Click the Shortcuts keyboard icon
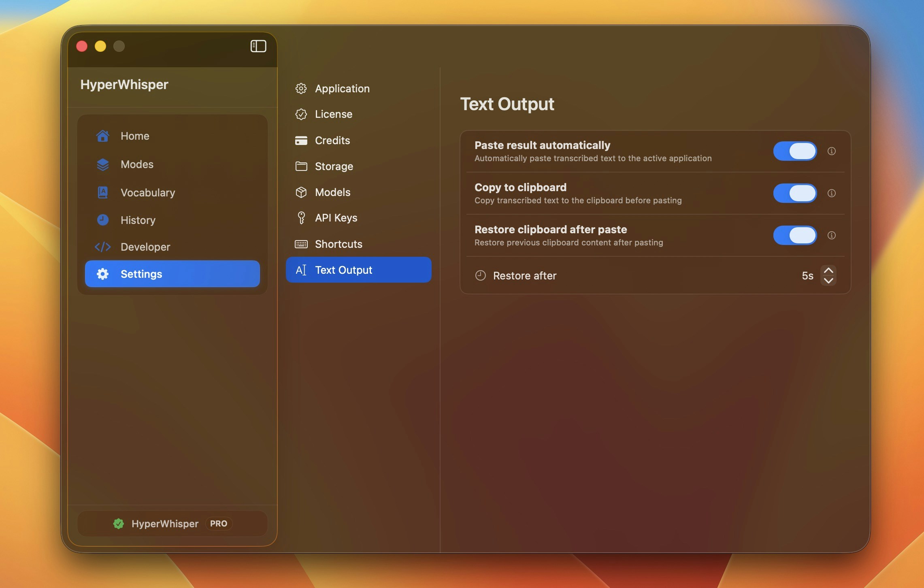The height and width of the screenshot is (588, 924). pos(301,244)
